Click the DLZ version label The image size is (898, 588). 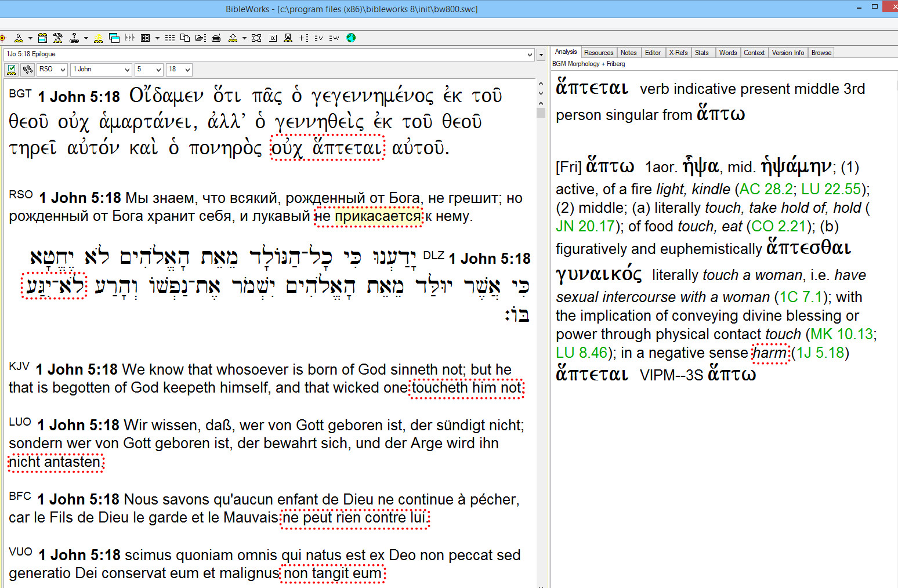[433, 255]
